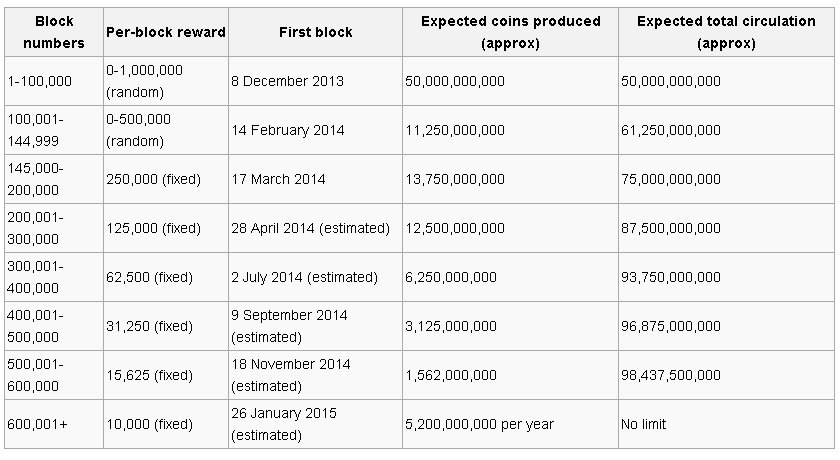Click the "Block numbers" column header
The height and width of the screenshot is (460, 840).
(x=53, y=32)
